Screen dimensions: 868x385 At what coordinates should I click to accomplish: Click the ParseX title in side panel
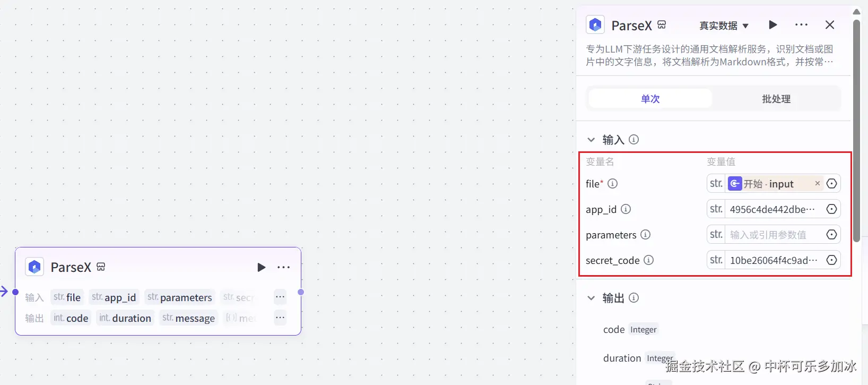pos(631,25)
